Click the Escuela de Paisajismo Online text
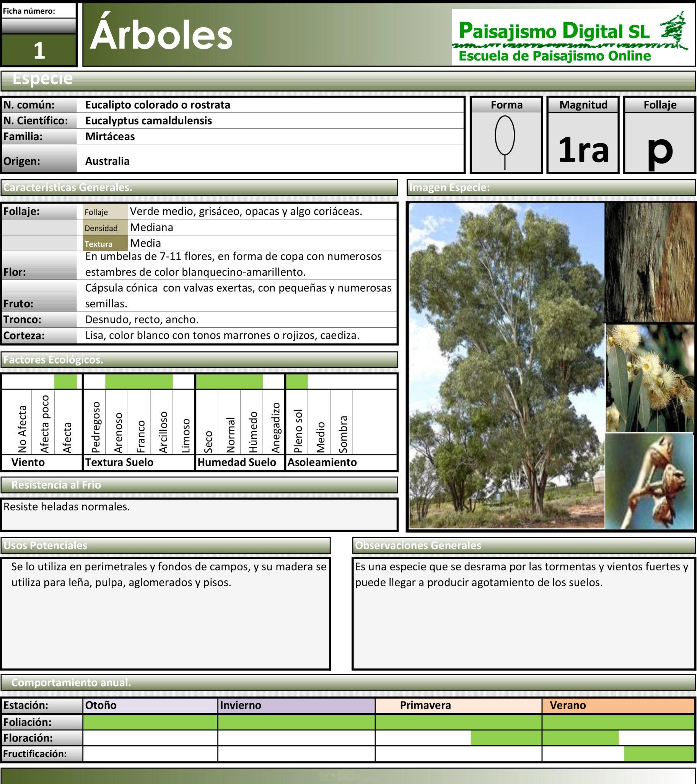 pyautogui.click(x=554, y=56)
